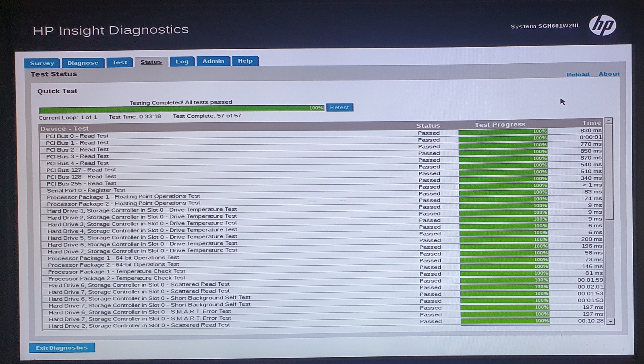The height and width of the screenshot is (364, 644).
Task: Select Hard Drive 3 Drive Temperature Test row
Action: (x=321, y=222)
